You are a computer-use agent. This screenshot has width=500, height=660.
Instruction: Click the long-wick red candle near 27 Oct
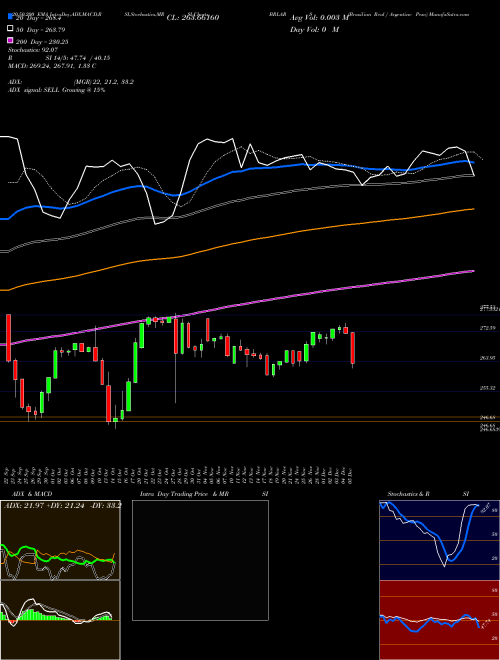click(x=176, y=337)
